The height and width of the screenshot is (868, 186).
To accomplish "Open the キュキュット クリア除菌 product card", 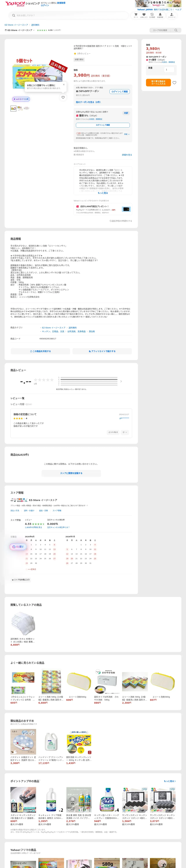I will [x=51, y=806].
